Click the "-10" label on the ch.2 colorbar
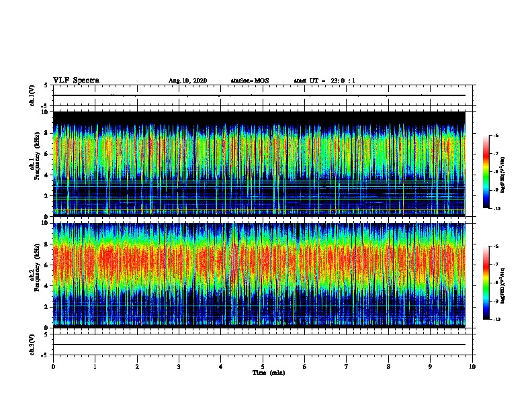Viewport: 532px width, 411px height. [496, 320]
